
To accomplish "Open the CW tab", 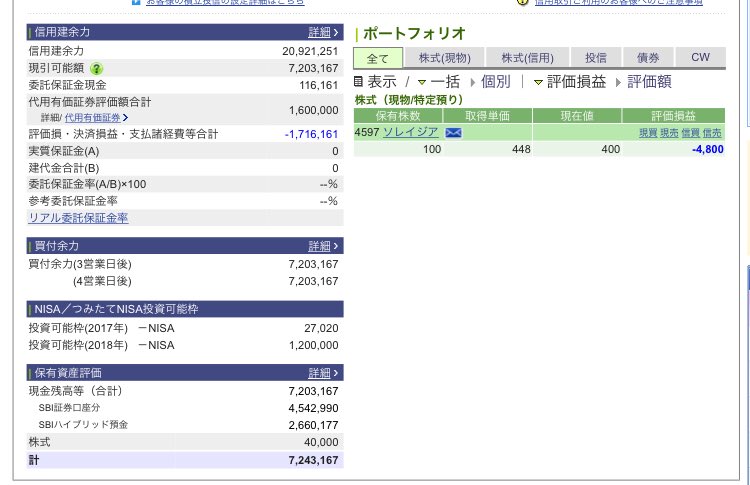I will (700, 57).
